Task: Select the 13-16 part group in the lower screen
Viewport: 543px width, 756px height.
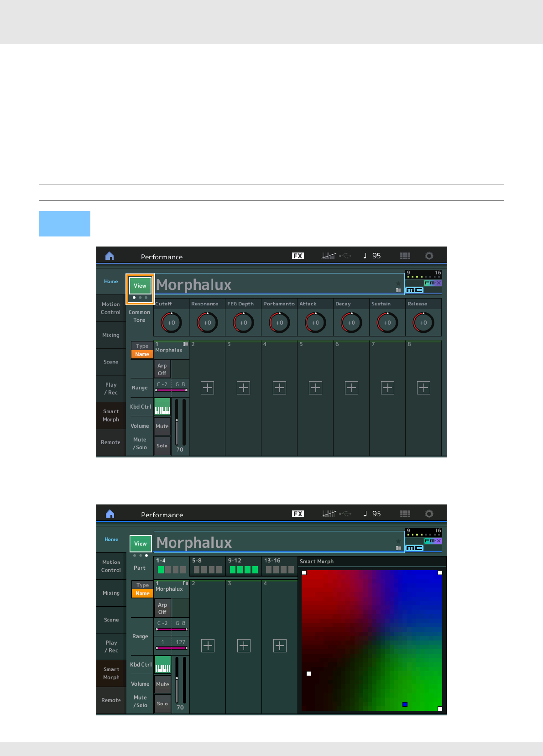Action: [x=280, y=566]
